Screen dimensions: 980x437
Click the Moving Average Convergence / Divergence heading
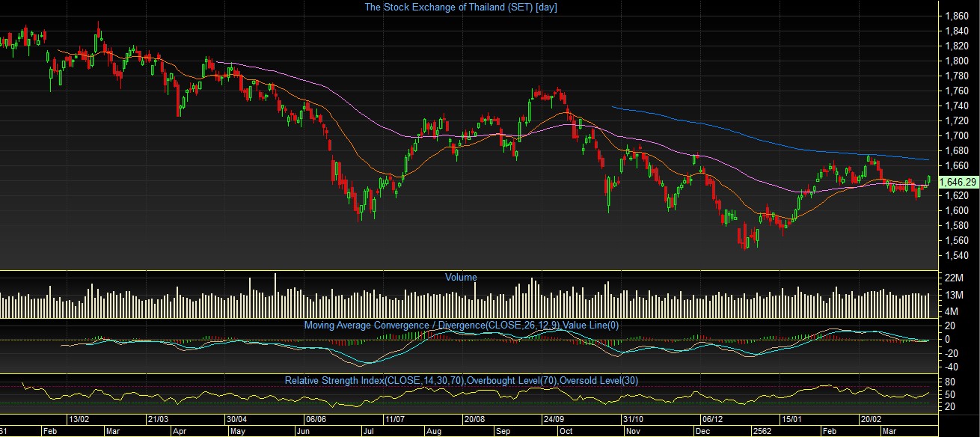point(462,325)
